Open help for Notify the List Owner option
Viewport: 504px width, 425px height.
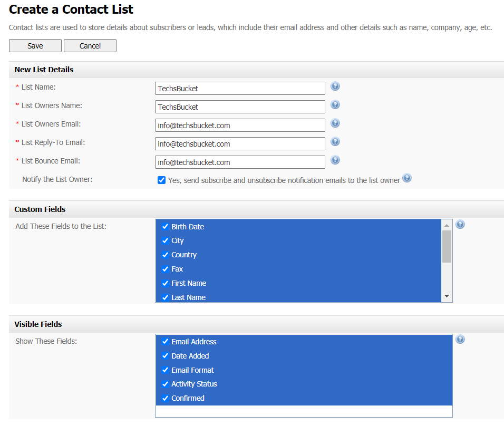point(407,178)
